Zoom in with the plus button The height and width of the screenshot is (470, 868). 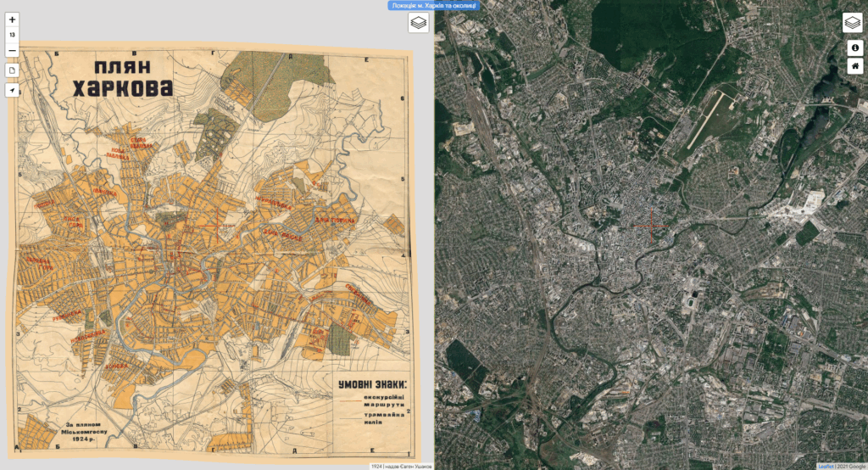12,20
